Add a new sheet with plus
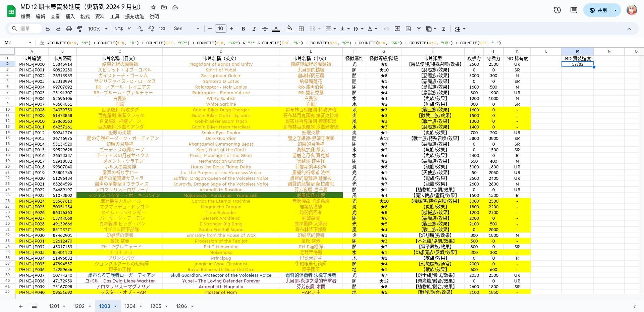The width and height of the screenshot is (644, 312). tap(21, 306)
